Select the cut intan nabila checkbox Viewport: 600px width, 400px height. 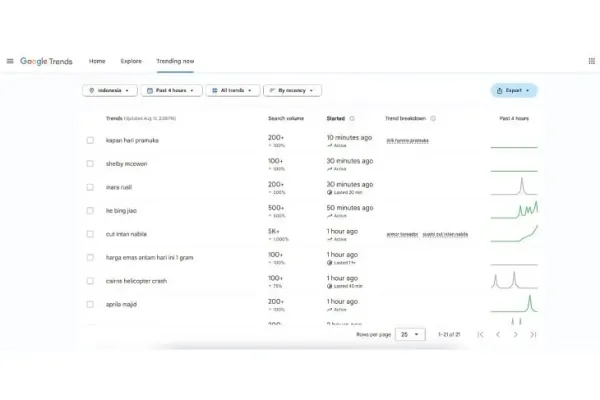(90, 234)
